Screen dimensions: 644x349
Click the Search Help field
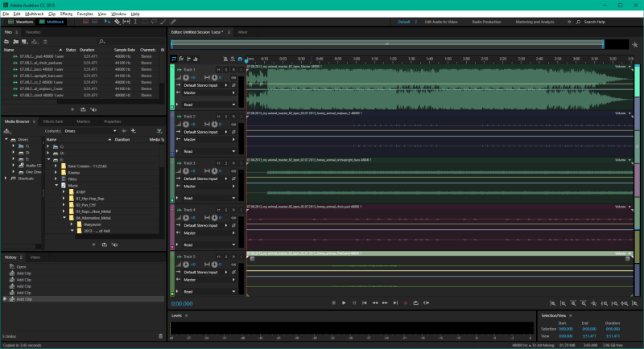pos(594,22)
